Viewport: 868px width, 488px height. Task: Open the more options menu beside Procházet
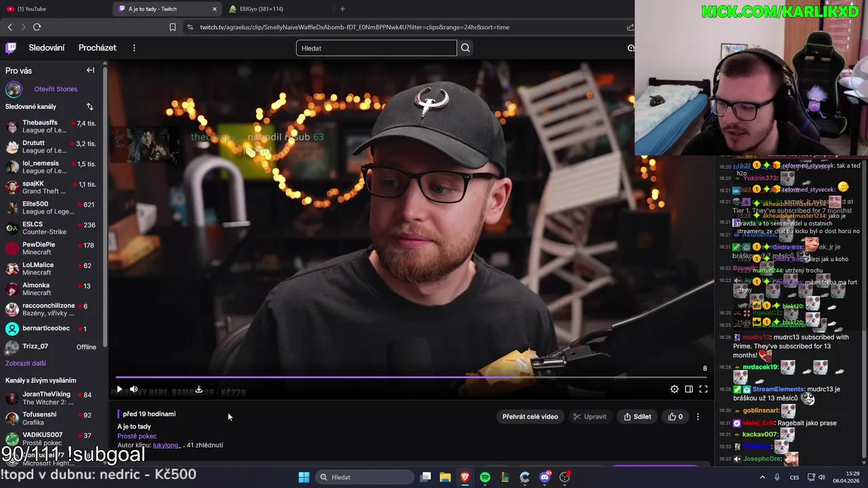(x=134, y=48)
